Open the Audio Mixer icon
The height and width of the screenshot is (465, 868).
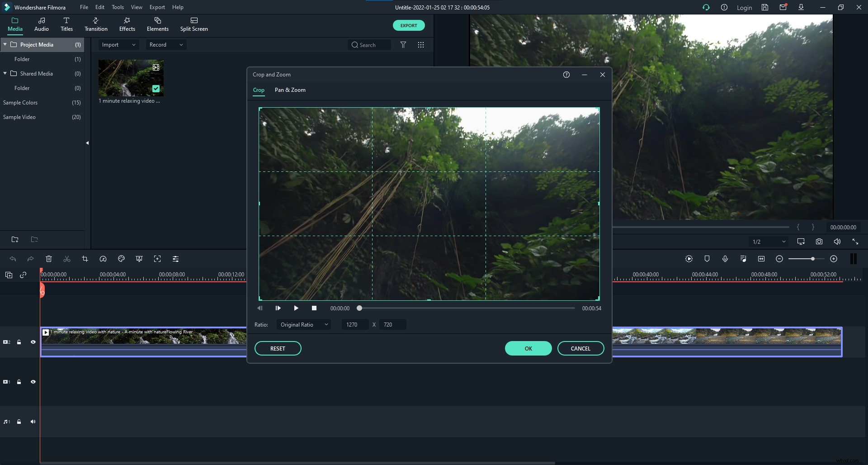pos(743,259)
